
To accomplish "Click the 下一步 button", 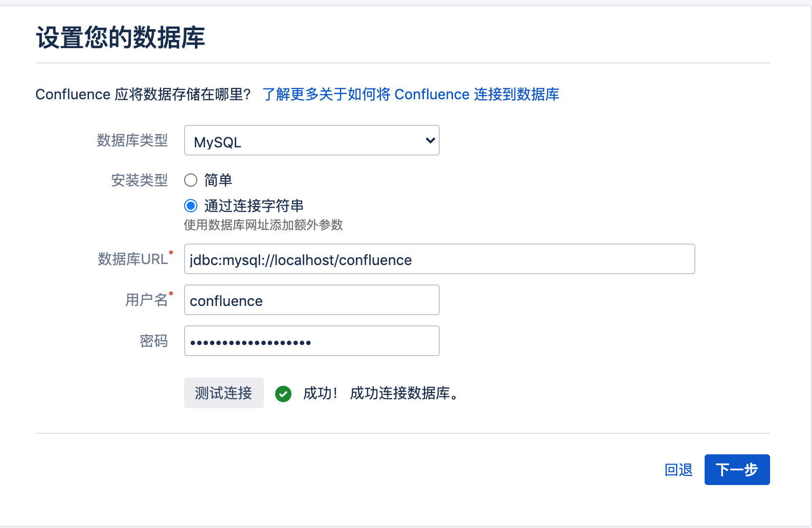I will coord(737,470).
